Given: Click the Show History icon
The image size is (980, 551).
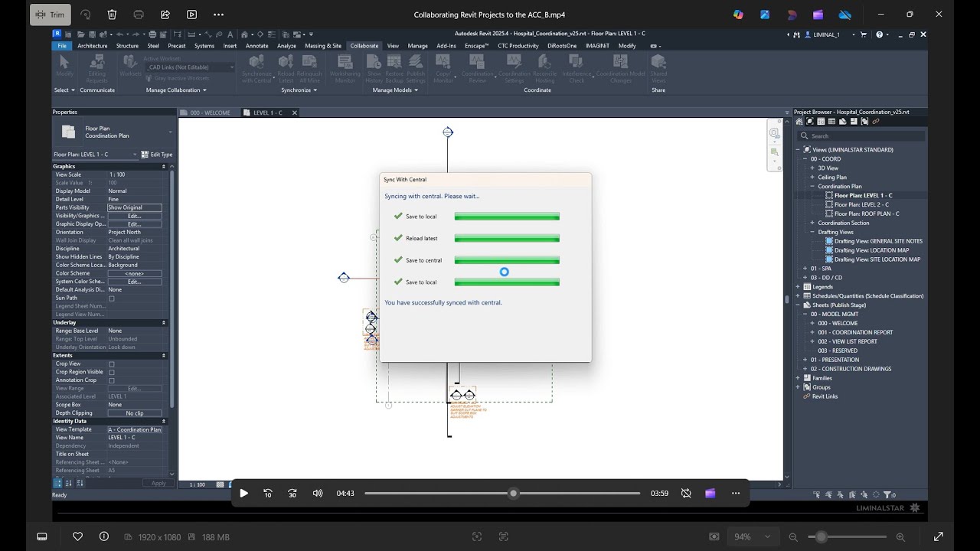Looking at the screenshot, I should (x=374, y=63).
